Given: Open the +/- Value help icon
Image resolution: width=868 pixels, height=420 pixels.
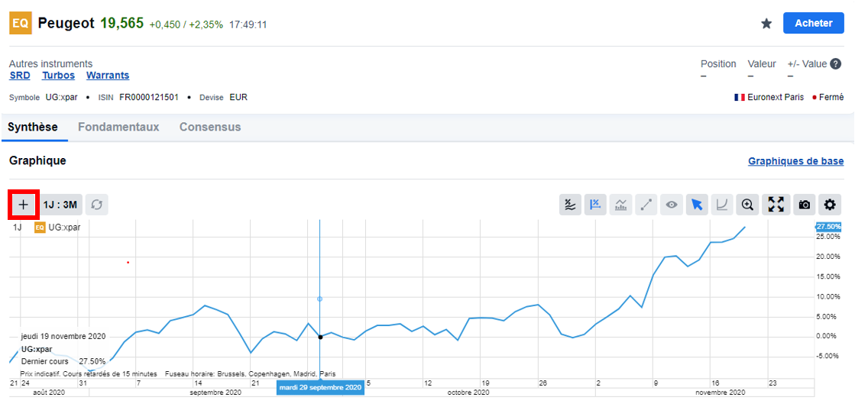Looking at the screenshot, I should [x=836, y=64].
